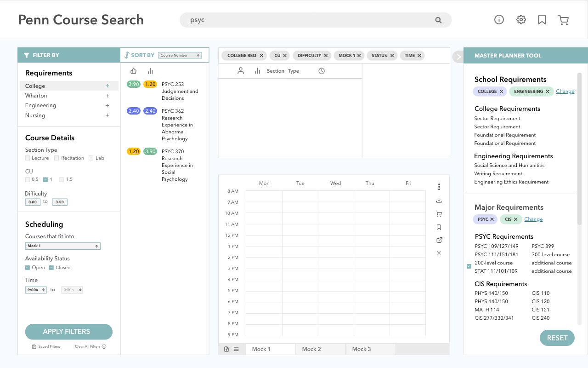Click bar-chart difficulty icon in course list
This screenshot has height=368, width=588.
tap(150, 71)
